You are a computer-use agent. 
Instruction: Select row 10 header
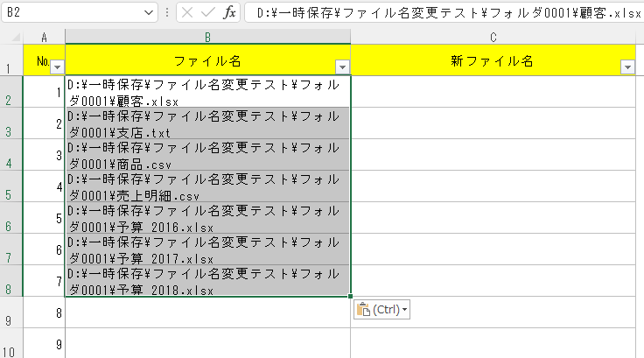coord(11,343)
